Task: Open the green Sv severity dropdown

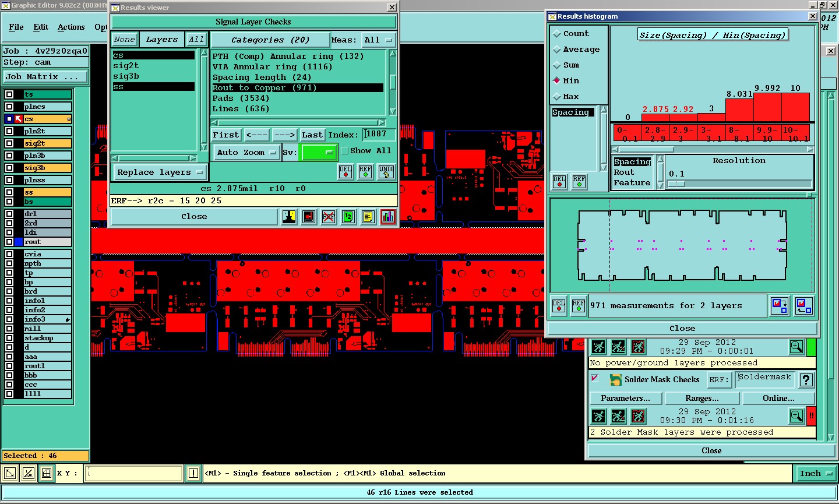Action: pyautogui.click(x=318, y=153)
